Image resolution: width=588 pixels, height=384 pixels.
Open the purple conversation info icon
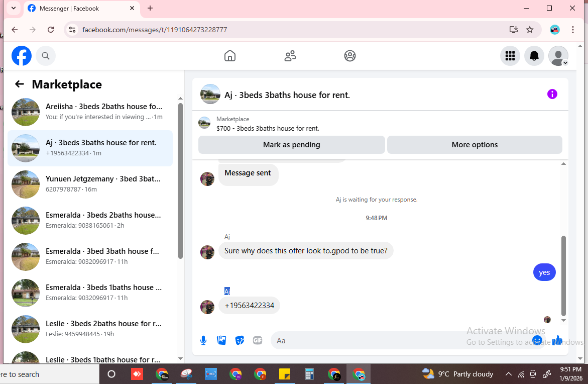tap(552, 94)
